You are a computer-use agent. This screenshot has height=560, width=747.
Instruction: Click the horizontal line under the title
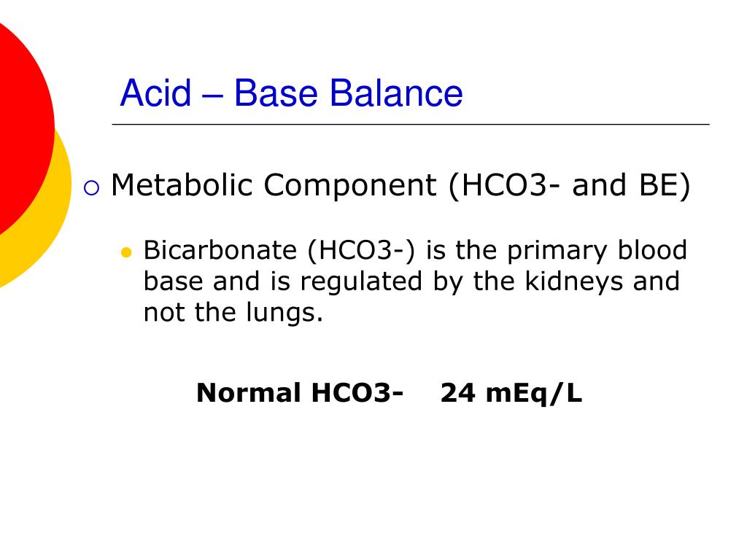tap(411, 124)
